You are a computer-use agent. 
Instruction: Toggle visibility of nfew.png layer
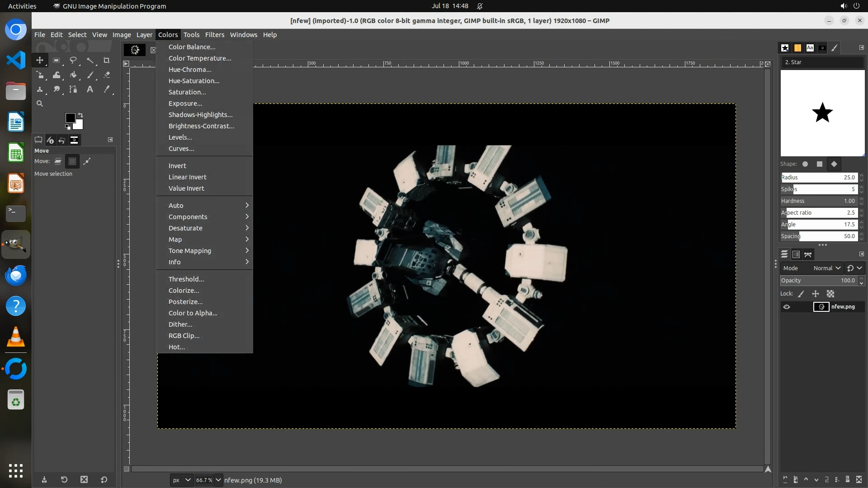787,307
